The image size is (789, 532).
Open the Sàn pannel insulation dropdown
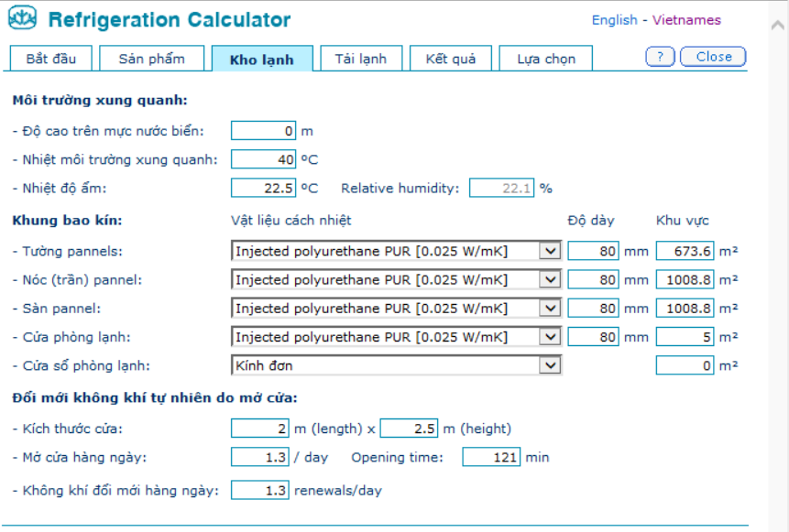point(550,309)
